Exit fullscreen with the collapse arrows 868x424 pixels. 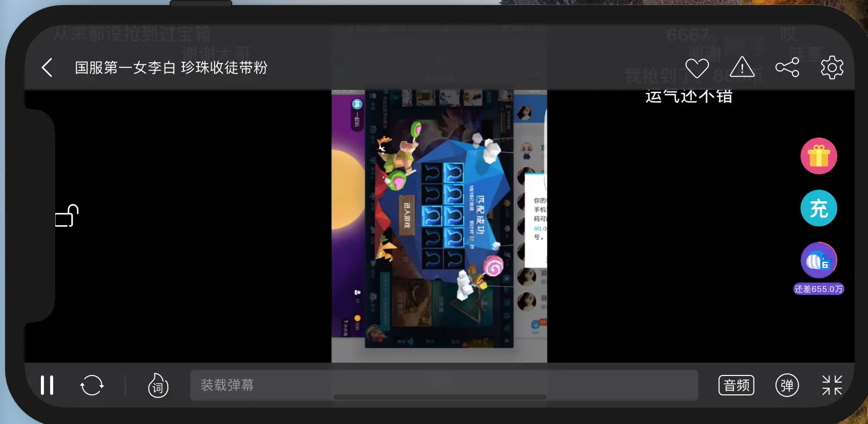[832, 385]
